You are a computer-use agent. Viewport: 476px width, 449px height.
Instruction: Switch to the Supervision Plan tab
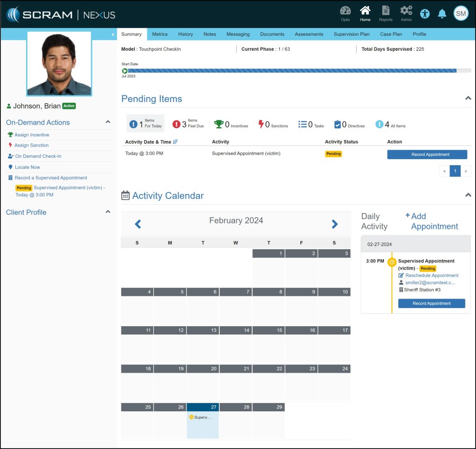pos(351,34)
